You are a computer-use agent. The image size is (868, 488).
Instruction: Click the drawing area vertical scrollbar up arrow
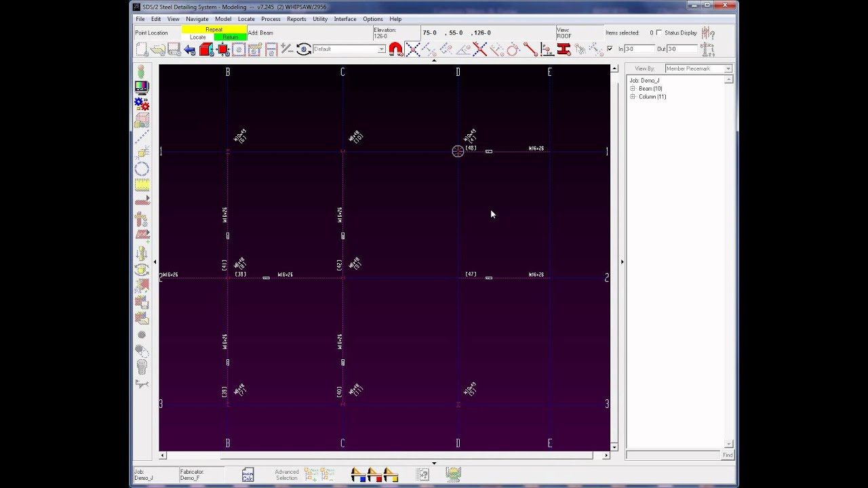[x=614, y=68]
